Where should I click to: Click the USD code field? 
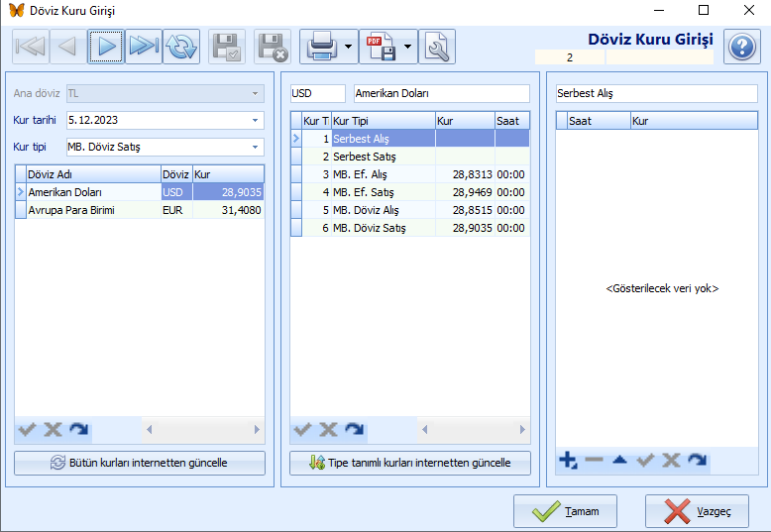tap(318, 93)
